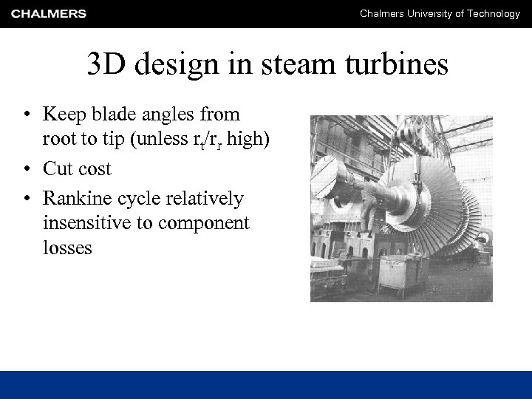Click the 'Cut cost' bullet point
The height and width of the screenshot is (399, 532).
[77, 168]
